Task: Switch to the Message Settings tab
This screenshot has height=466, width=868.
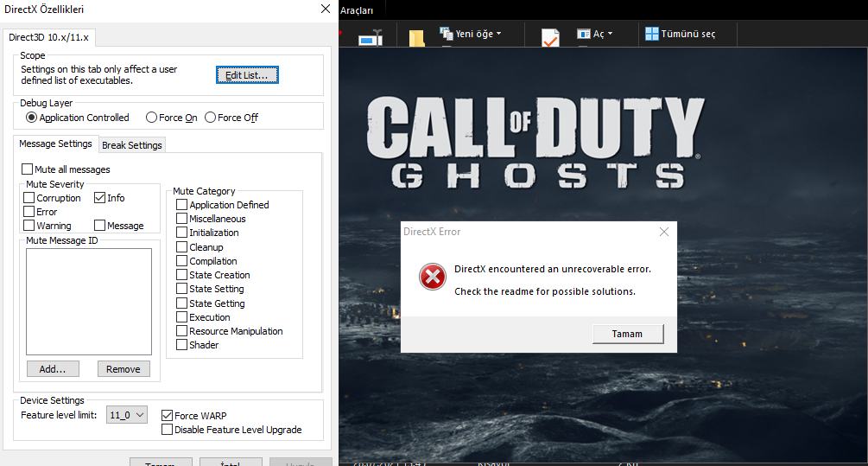Action: (55, 144)
